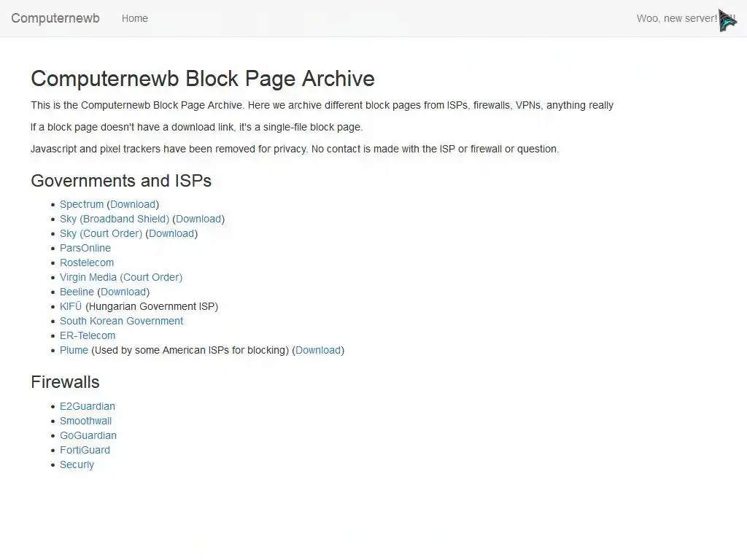Open the E2Guardian firewall page

click(x=88, y=407)
